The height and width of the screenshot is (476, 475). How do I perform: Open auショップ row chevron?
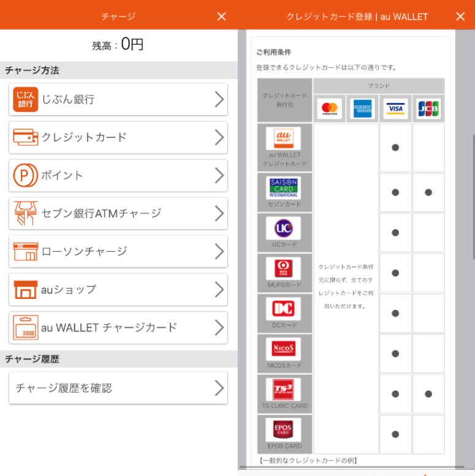tap(219, 290)
